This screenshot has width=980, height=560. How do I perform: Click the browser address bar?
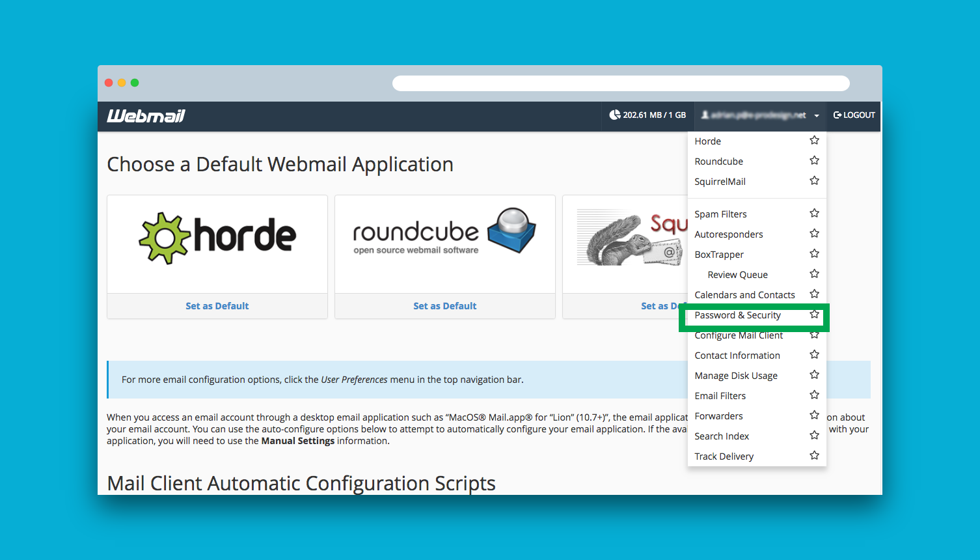621,83
